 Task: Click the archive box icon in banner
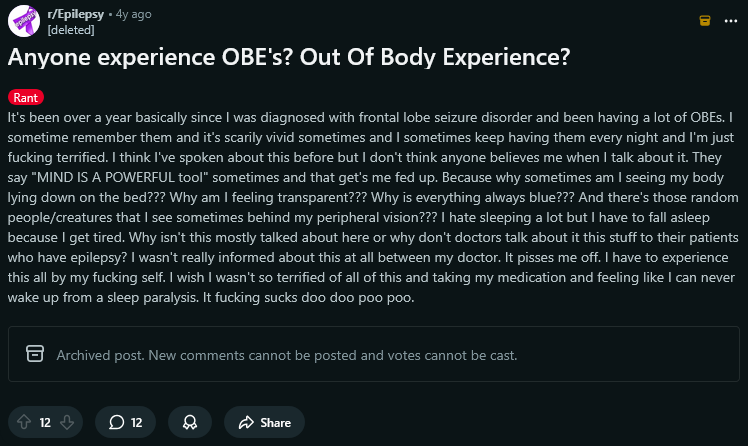[x=35, y=354]
